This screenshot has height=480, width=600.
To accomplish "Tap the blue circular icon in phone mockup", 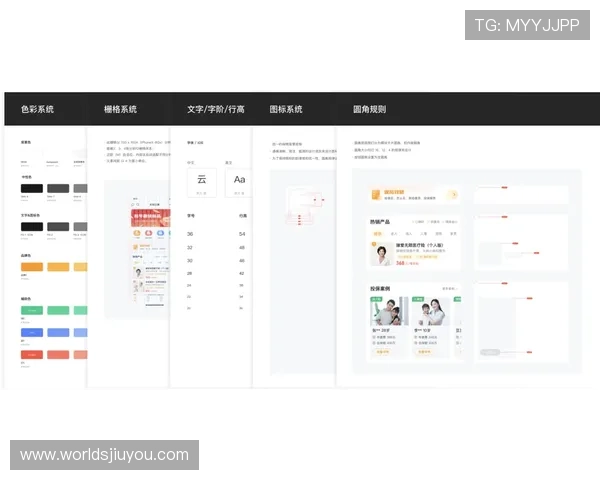I will click(x=159, y=235).
